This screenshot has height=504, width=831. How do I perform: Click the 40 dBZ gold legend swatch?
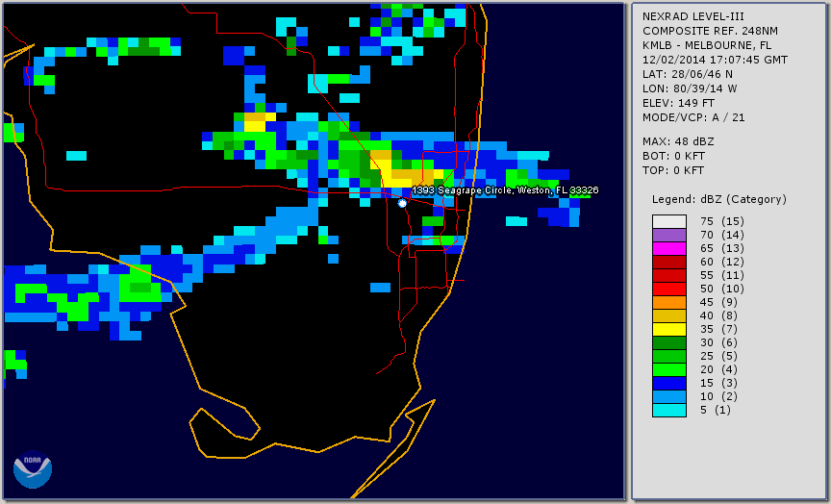(668, 315)
